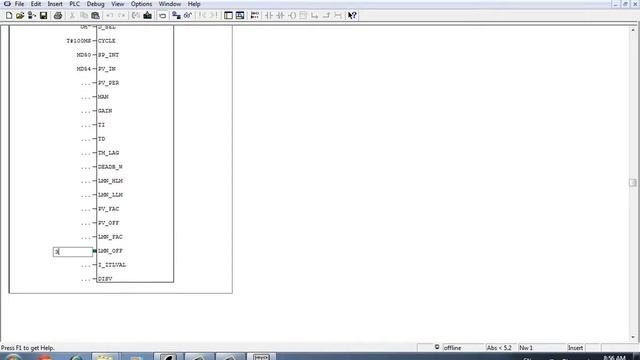Click the Insert mode status field

[576, 348]
